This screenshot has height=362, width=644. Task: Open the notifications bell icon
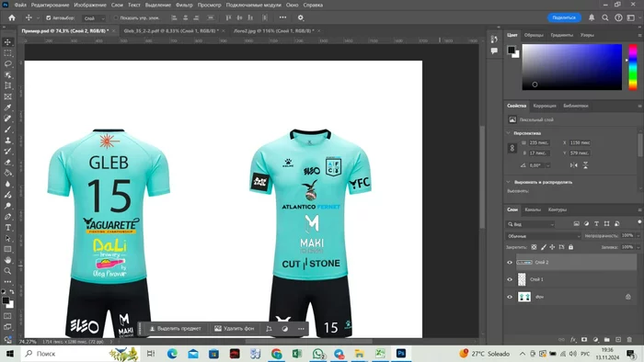pos(592,17)
